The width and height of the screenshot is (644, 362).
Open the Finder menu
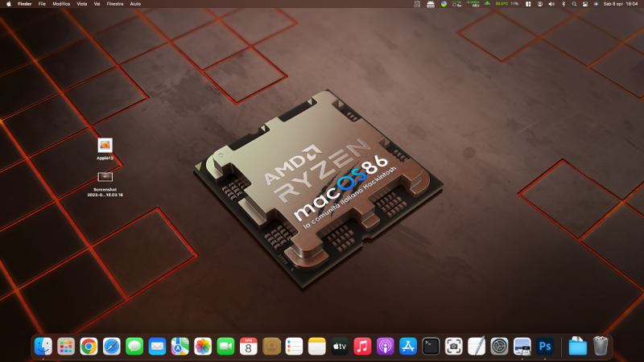(25, 4)
